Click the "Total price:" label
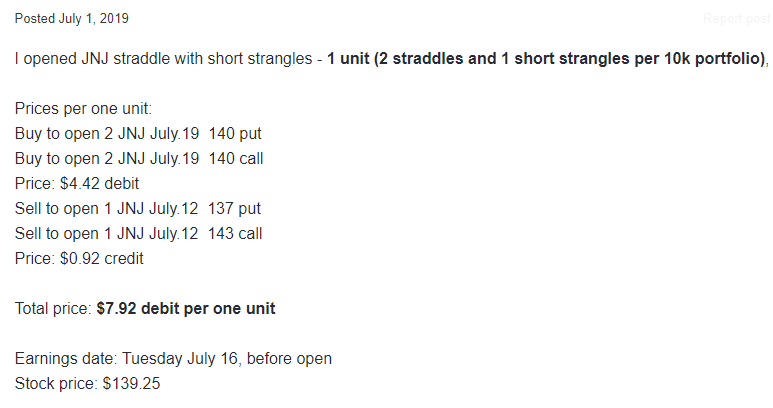The image size is (773, 408). [53, 308]
